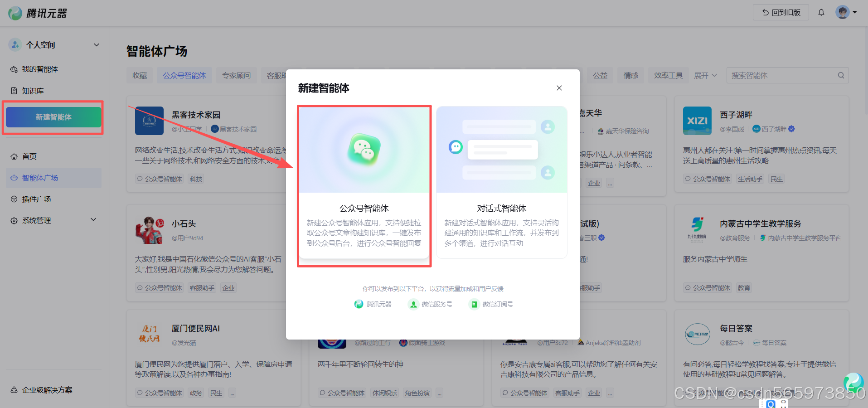Open the notification bell
The width and height of the screenshot is (868, 408).
[821, 12]
